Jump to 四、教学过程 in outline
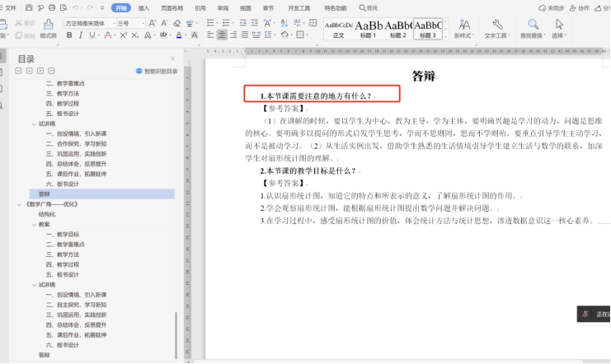Image resolution: width=611 pixels, height=364 pixels. click(63, 104)
